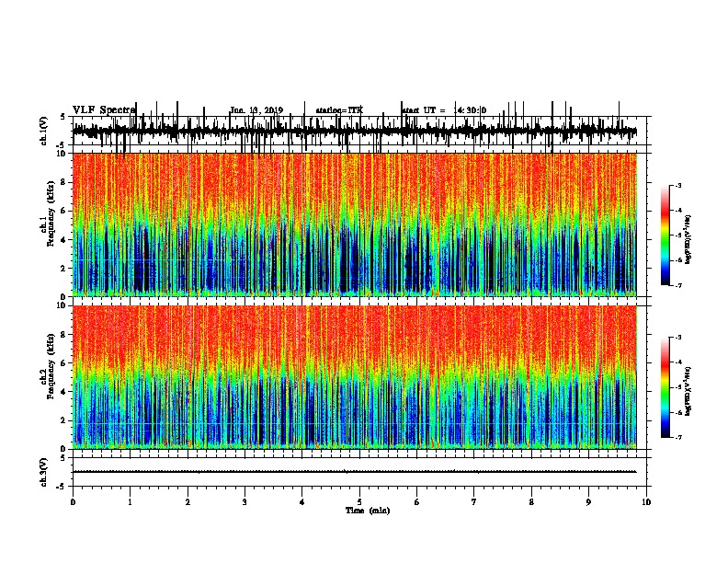Click the ch.1 color bar "log(PSD)" unit label
The image size is (728, 563).
688,239
